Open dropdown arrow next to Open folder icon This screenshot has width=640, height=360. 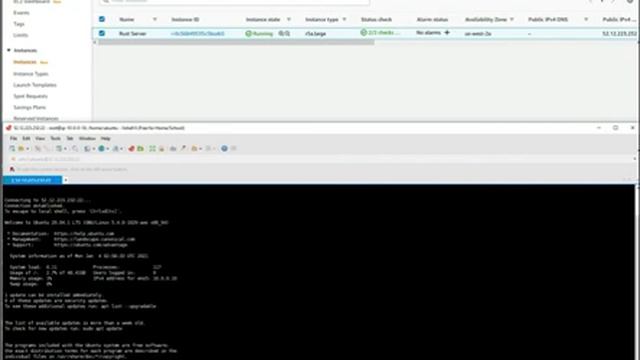coord(27,149)
